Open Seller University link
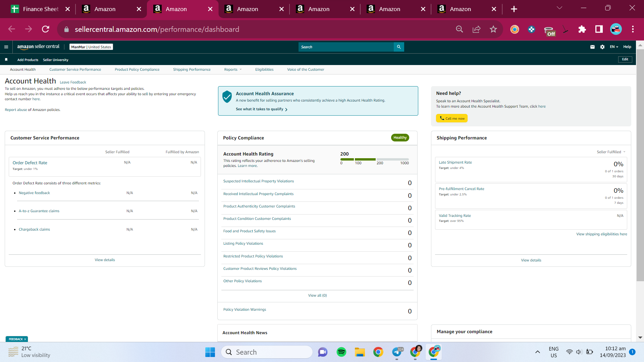This screenshot has width=644, height=362. click(x=56, y=60)
